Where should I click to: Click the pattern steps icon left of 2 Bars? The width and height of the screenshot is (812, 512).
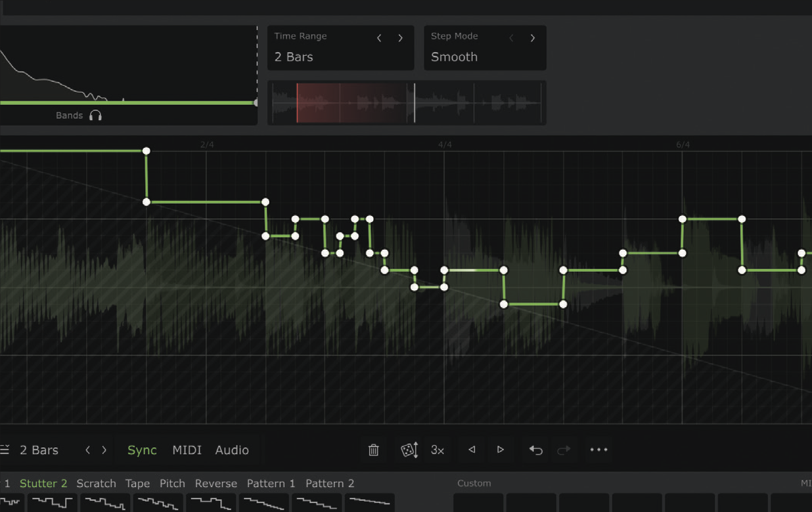[x=7, y=449]
